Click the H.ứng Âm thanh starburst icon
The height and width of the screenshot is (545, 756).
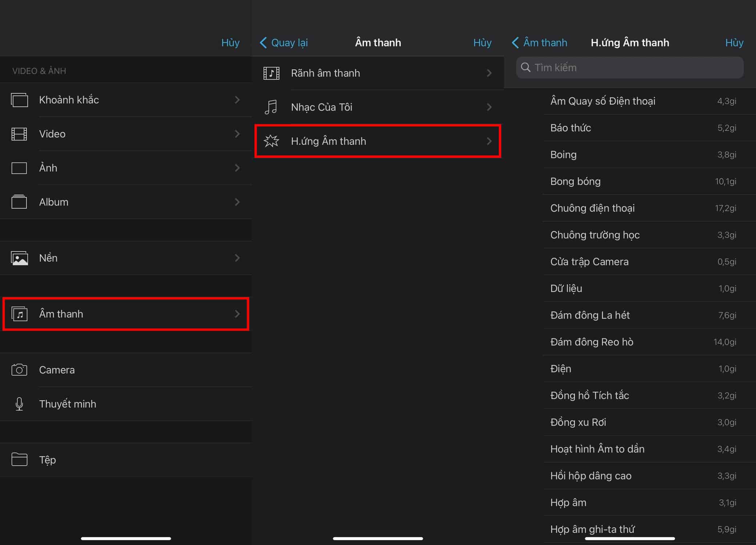(x=271, y=141)
